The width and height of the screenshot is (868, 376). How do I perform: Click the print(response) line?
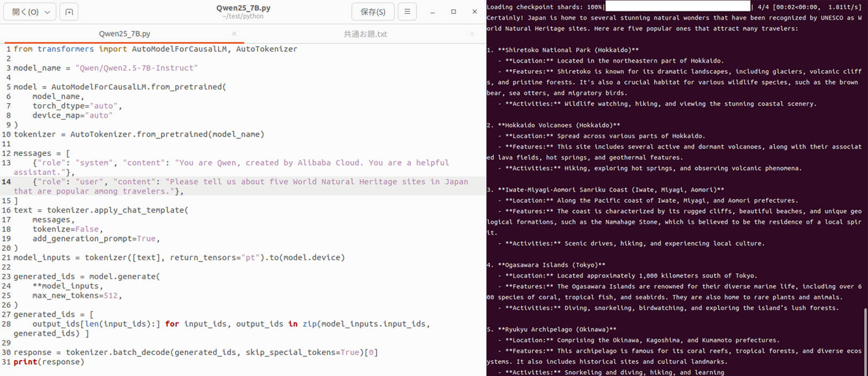click(49, 362)
